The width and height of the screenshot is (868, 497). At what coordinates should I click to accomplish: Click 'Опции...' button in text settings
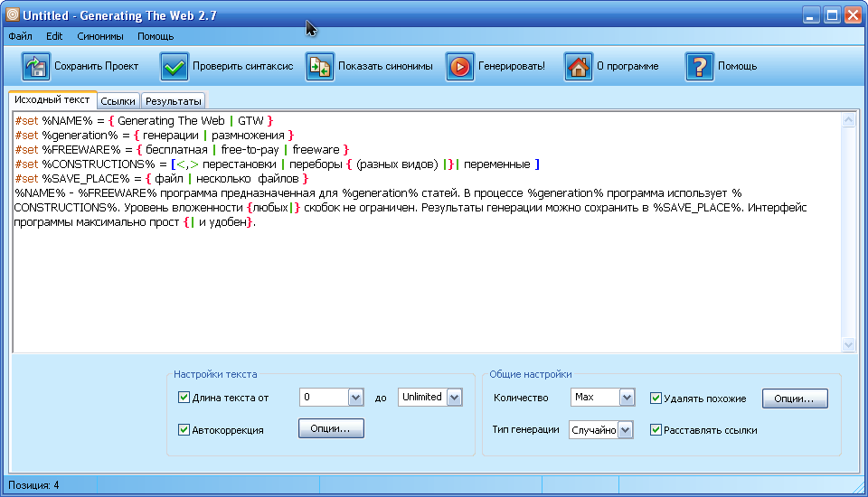[331, 428]
